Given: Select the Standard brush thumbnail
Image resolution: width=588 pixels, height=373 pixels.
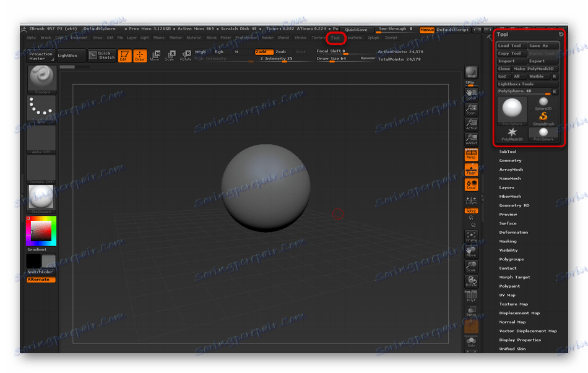Looking at the screenshot, I should coord(42,79).
